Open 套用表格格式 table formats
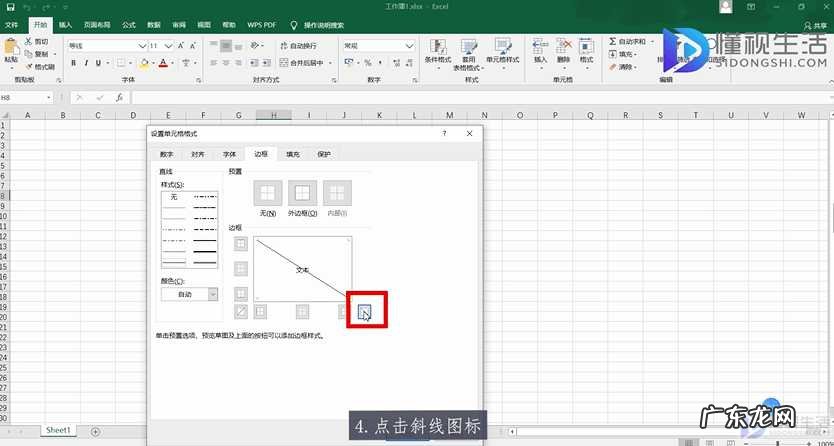The height and width of the screenshot is (446, 834). (469, 55)
